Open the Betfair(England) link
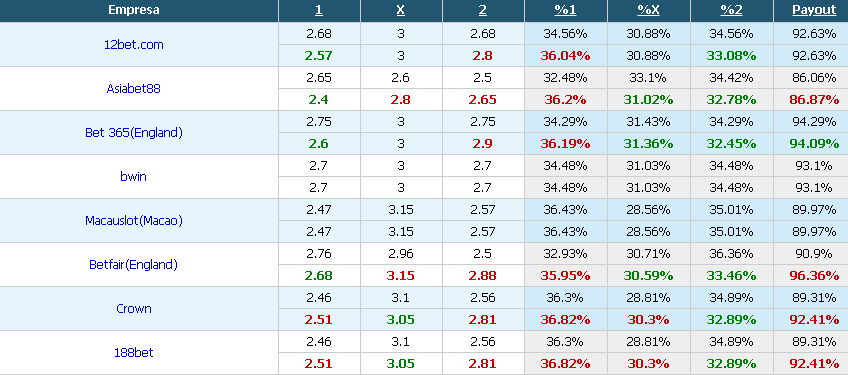 (134, 265)
